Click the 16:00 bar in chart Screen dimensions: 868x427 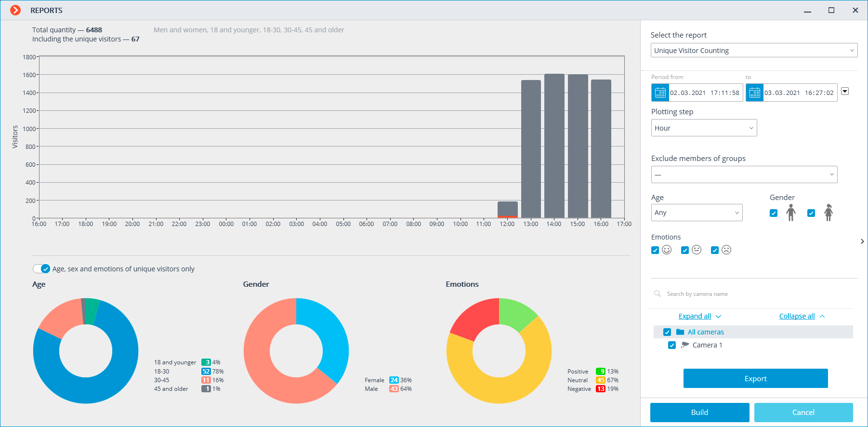(x=601, y=148)
